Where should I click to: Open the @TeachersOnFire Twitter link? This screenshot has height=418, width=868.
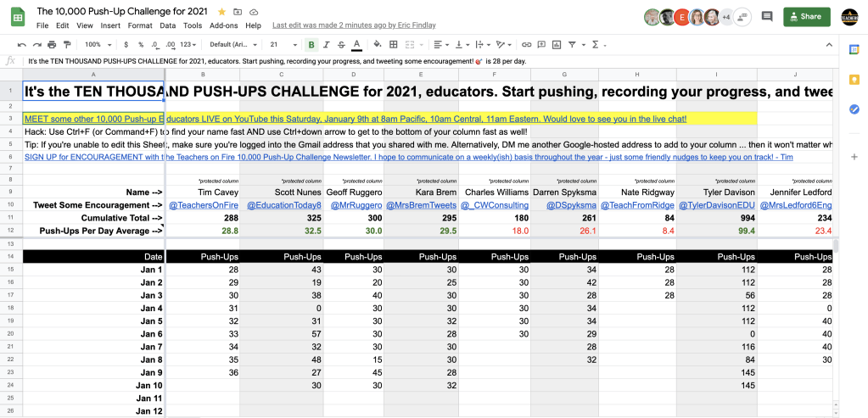(x=204, y=204)
